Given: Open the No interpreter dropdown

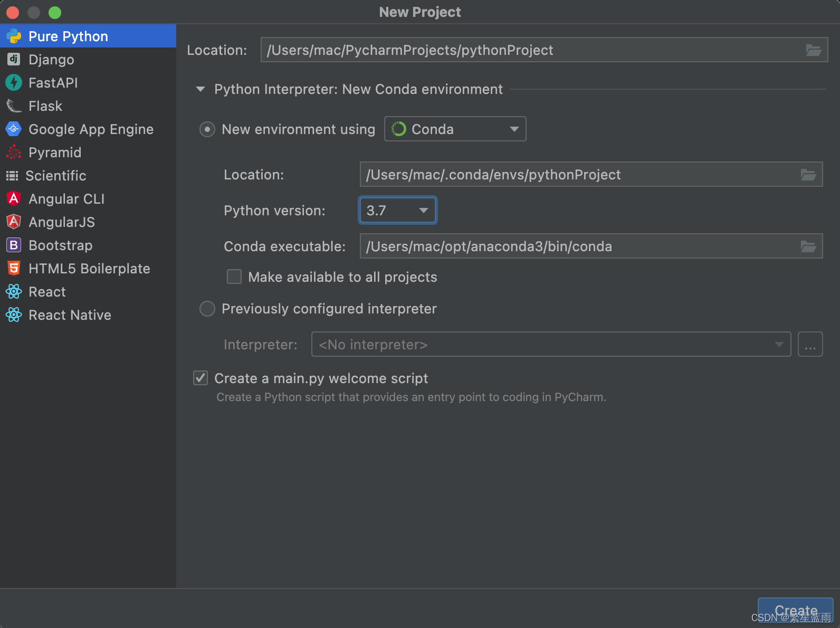Looking at the screenshot, I should tap(551, 344).
